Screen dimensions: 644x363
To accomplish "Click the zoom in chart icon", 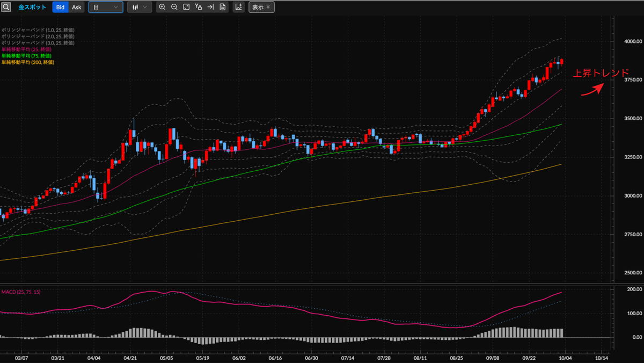I will tap(162, 7).
